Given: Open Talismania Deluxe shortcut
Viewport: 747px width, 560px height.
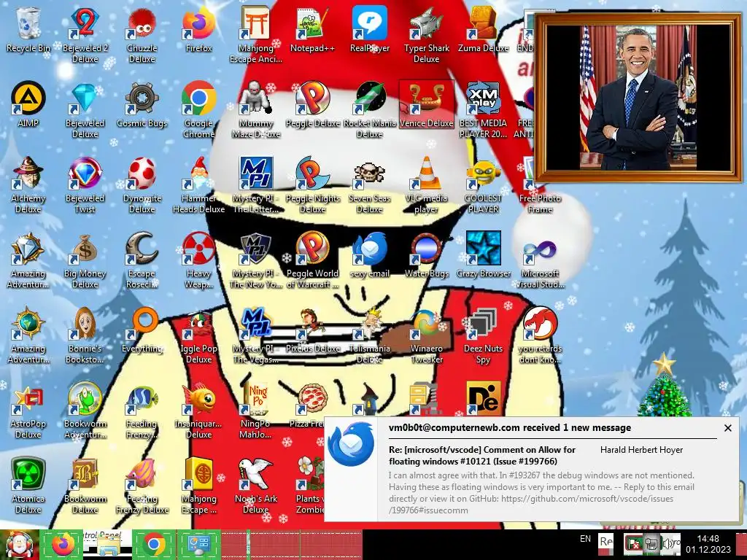Looking at the screenshot, I should click(370, 335).
